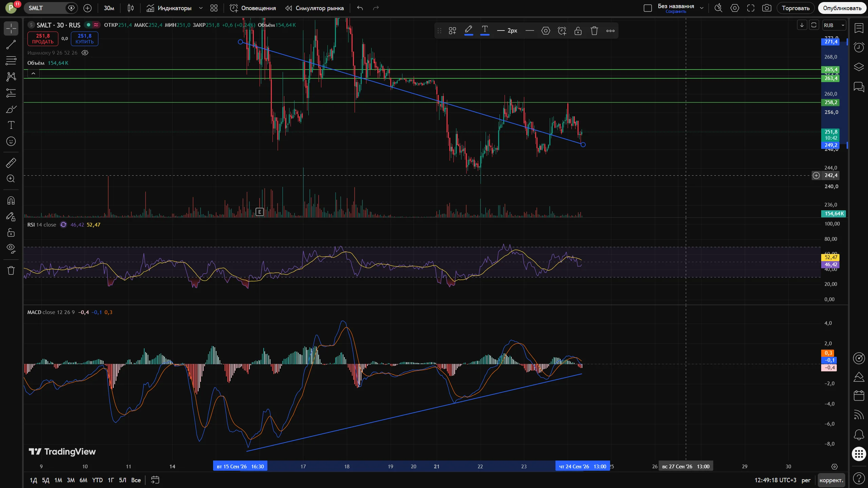Open the economic calendar panel
Viewport: 868px width, 488px height.
tap(859, 395)
